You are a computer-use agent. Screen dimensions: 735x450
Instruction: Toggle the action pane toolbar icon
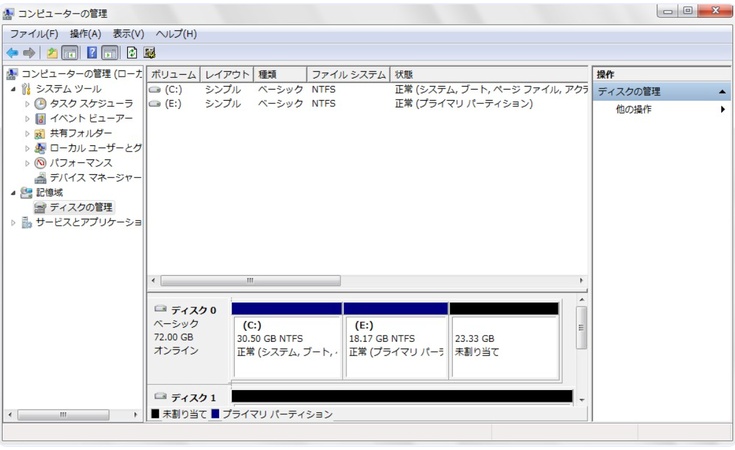coord(110,53)
